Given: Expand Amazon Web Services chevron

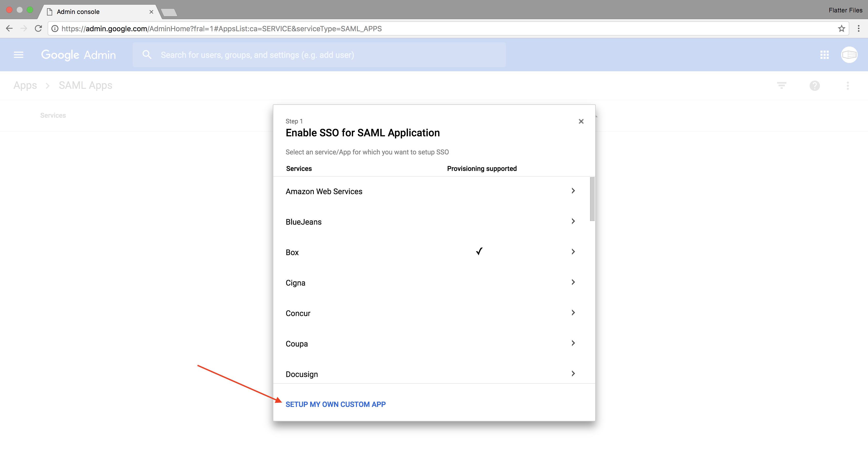Looking at the screenshot, I should point(573,191).
